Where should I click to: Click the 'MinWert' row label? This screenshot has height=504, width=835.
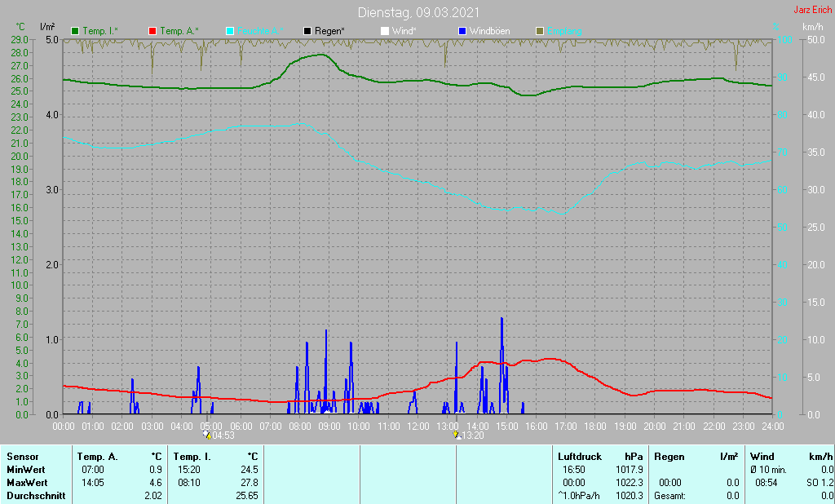pos(26,470)
